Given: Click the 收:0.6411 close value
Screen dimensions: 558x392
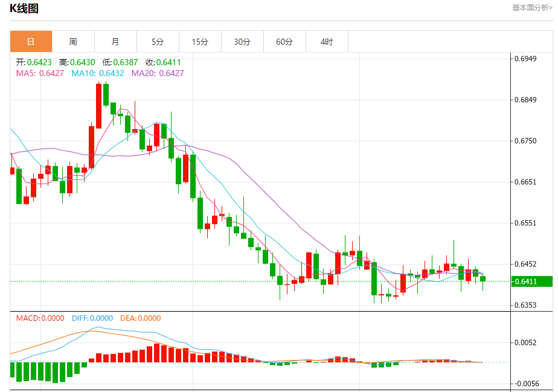Looking at the screenshot, I should (163, 62).
